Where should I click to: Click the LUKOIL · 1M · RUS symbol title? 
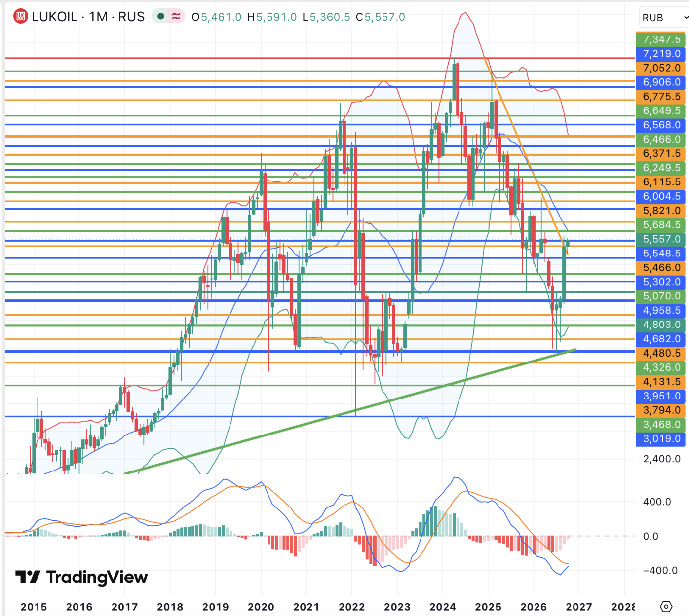[x=88, y=17]
